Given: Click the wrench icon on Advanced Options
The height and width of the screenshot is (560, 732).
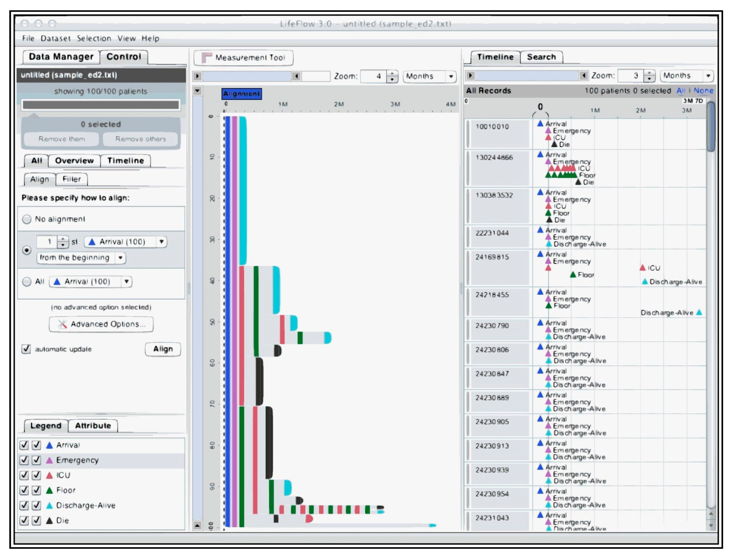Looking at the screenshot, I should (x=62, y=324).
